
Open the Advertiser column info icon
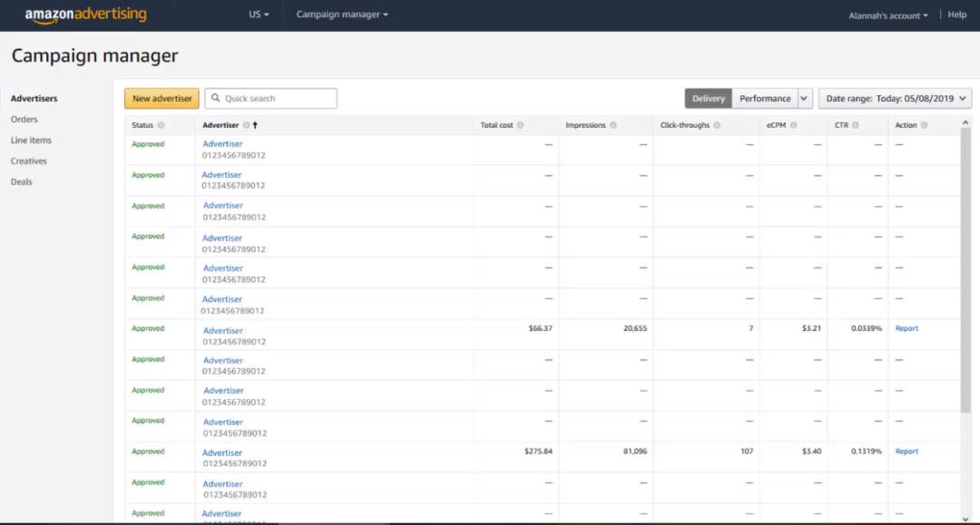pos(246,125)
